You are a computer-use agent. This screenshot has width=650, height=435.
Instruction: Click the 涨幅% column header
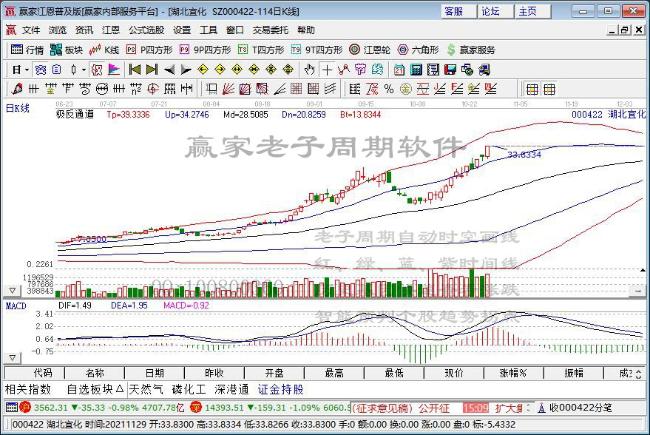click(514, 372)
